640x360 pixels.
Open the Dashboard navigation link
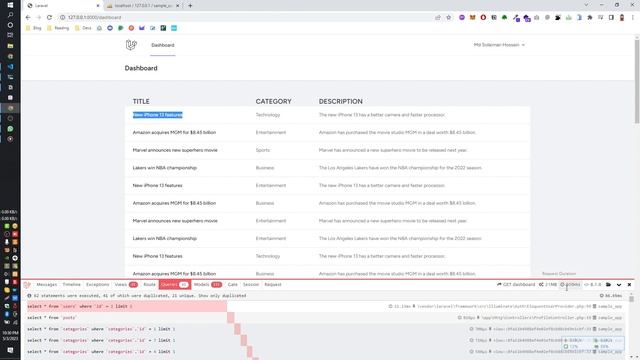[x=162, y=45]
